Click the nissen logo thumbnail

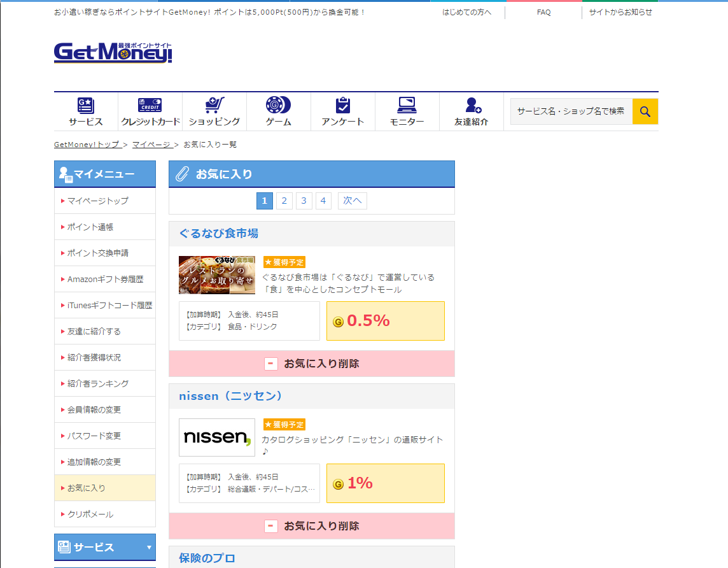tap(217, 437)
